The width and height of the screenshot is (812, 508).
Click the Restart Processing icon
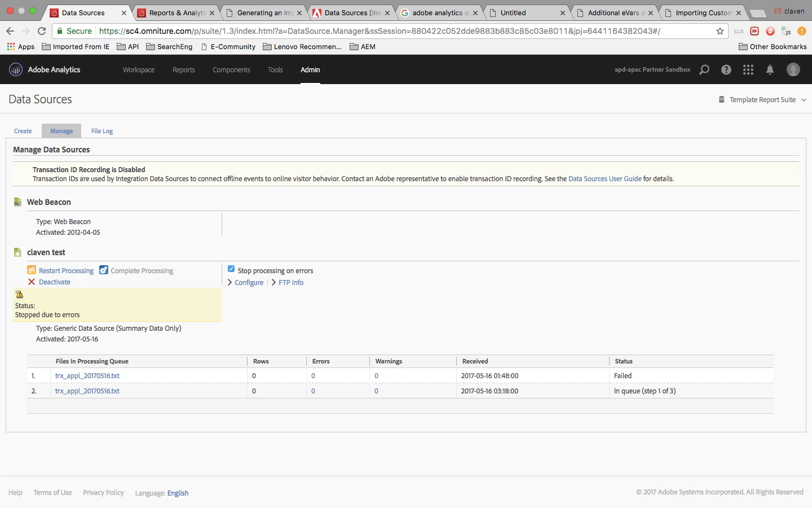[32, 270]
